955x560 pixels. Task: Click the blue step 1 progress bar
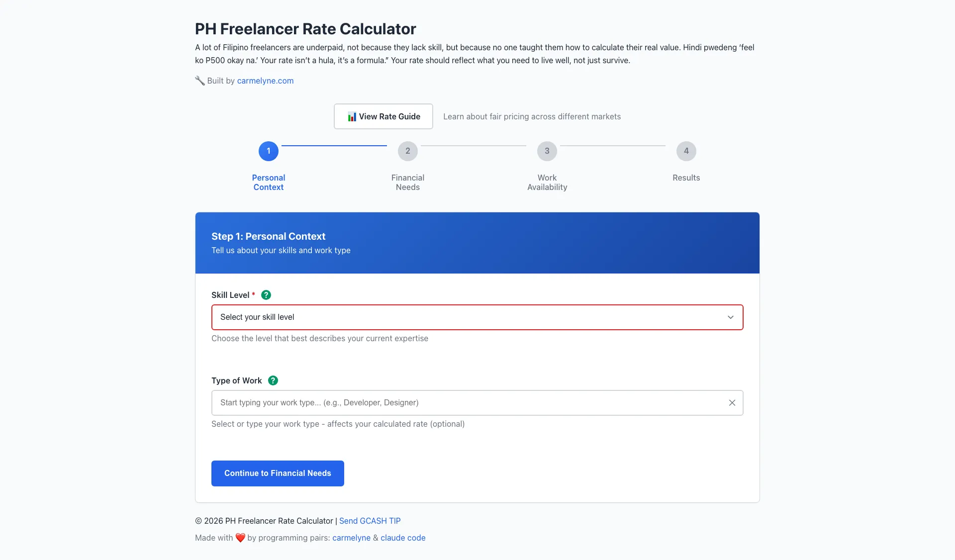(x=334, y=145)
